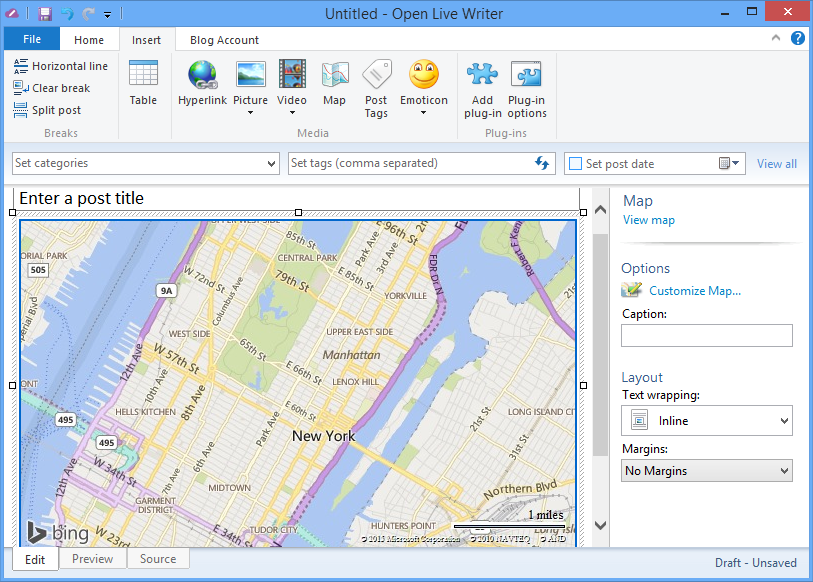Open Plug-in options
813x582 pixels.
coord(527,89)
